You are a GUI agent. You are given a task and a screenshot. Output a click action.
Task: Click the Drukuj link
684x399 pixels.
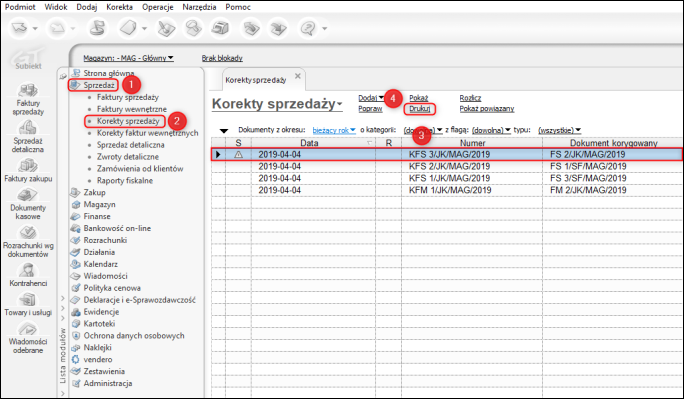420,109
